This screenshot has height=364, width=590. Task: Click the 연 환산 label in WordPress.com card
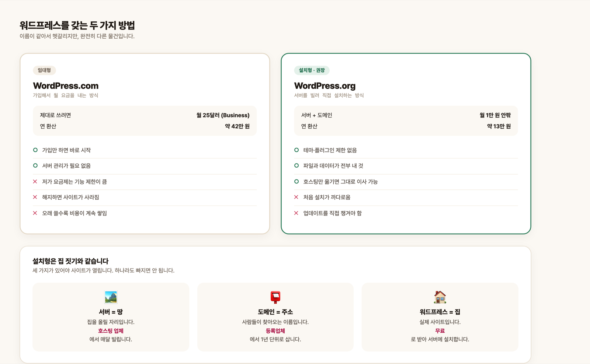pyautogui.click(x=48, y=126)
